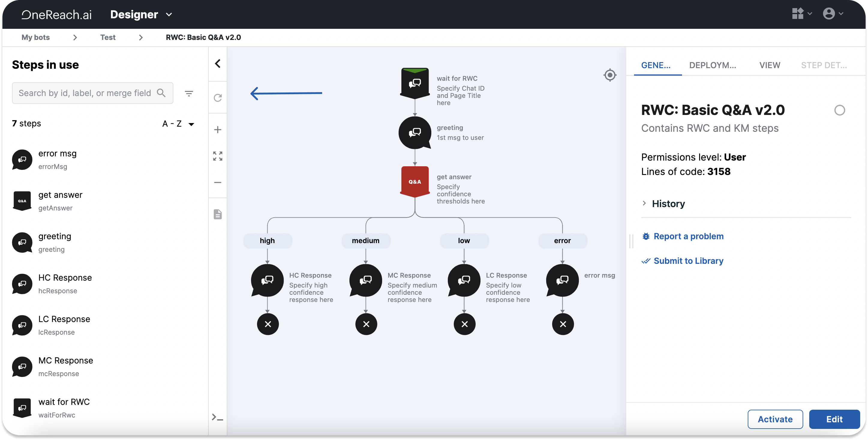Switch to the View tab

click(x=769, y=65)
